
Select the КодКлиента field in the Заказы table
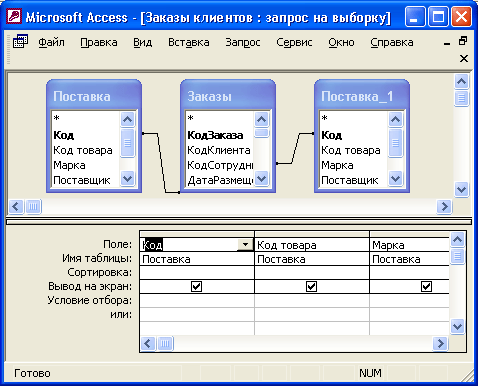[x=219, y=150]
